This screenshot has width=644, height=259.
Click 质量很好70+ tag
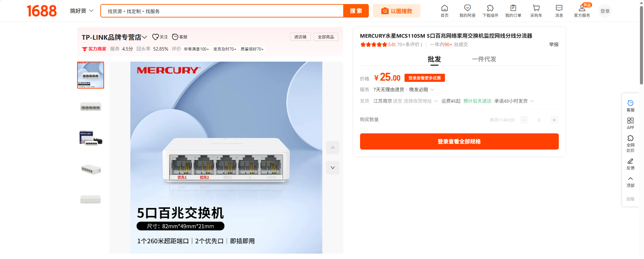point(252,49)
